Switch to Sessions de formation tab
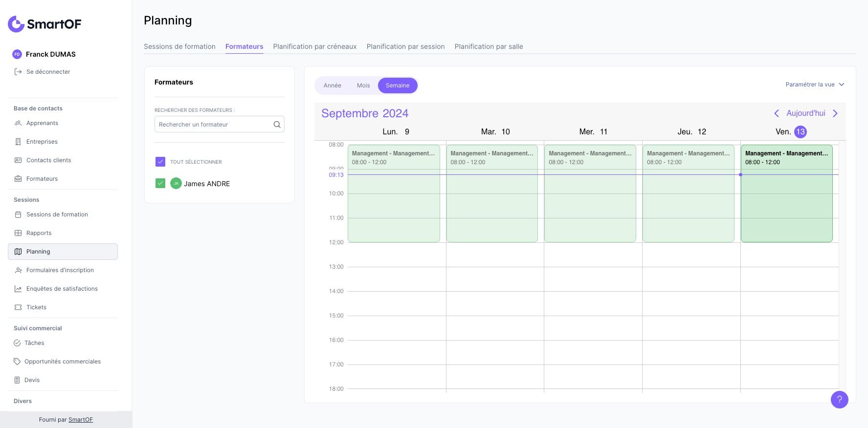This screenshot has height=428, width=868. tap(179, 46)
